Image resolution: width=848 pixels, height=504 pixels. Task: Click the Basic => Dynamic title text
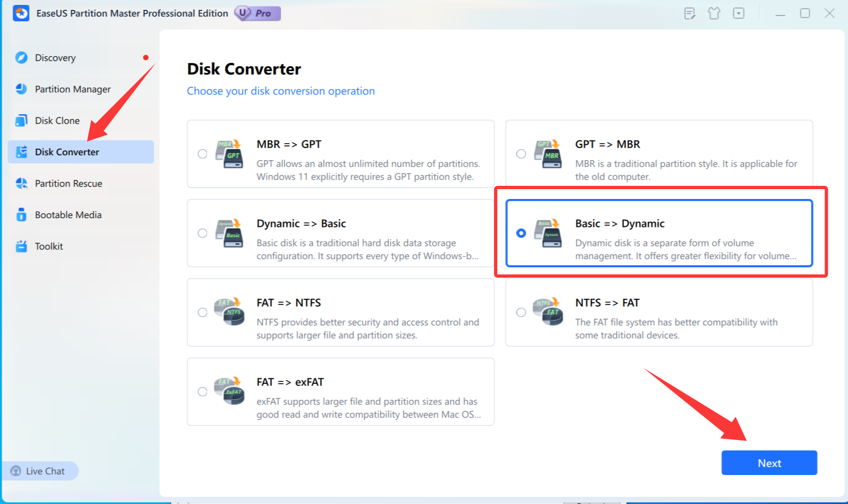tap(620, 224)
